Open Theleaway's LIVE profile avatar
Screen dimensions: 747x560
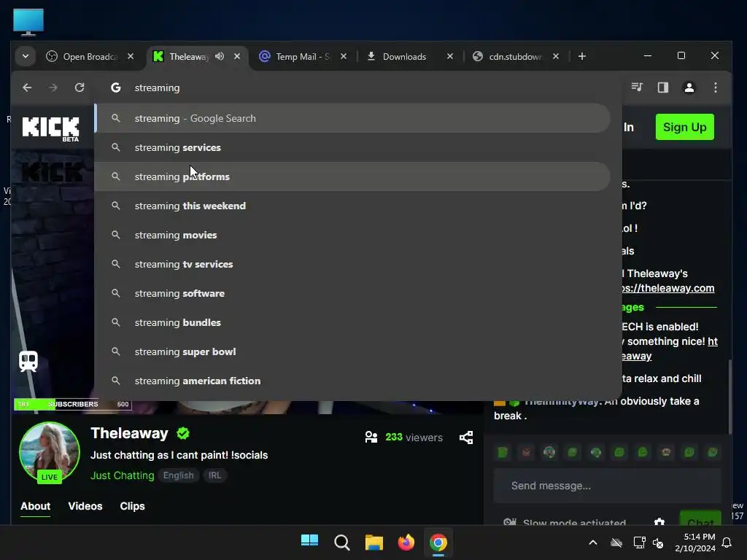pyautogui.click(x=49, y=452)
